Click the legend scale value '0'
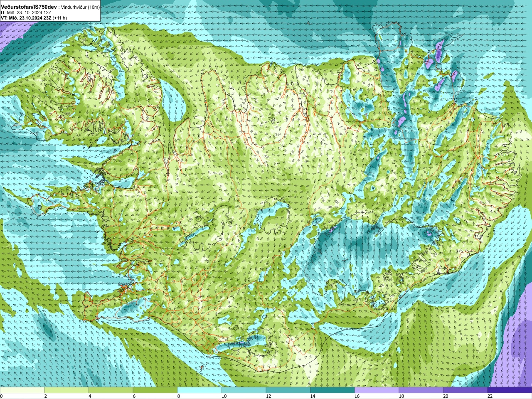This screenshot has width=532, height=399. (x=1, y=396)
